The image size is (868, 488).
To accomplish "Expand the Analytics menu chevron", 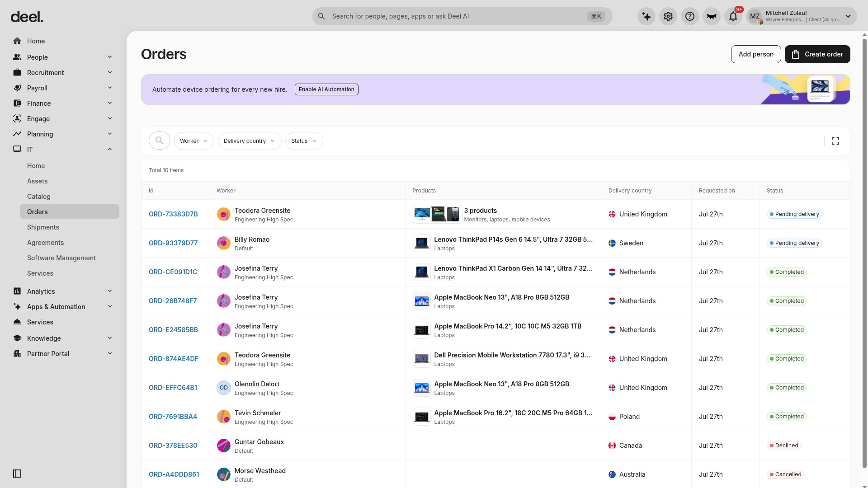I will [110, 291].
